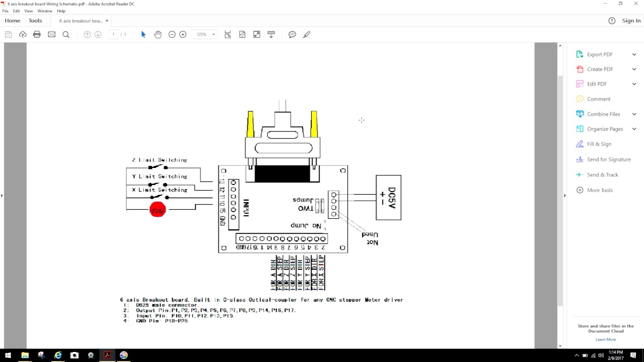Click Sign In at top right

pyautogui.click(x=631, y=21)
